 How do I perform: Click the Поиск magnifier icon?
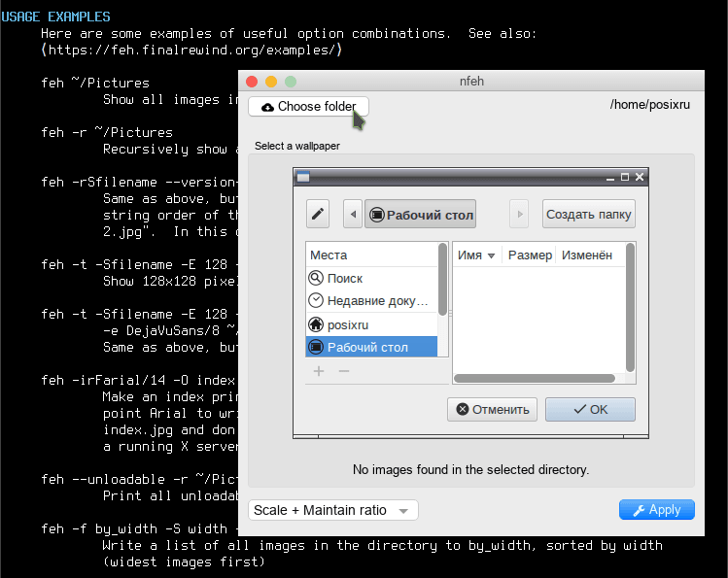point(316,278)
